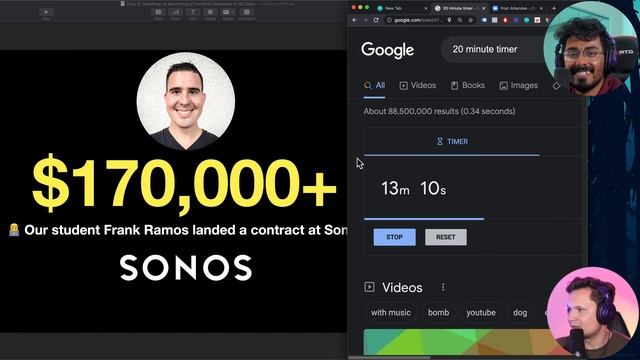
Task: Filter videos by 'bomb' chip
Action: pos(438,313)
